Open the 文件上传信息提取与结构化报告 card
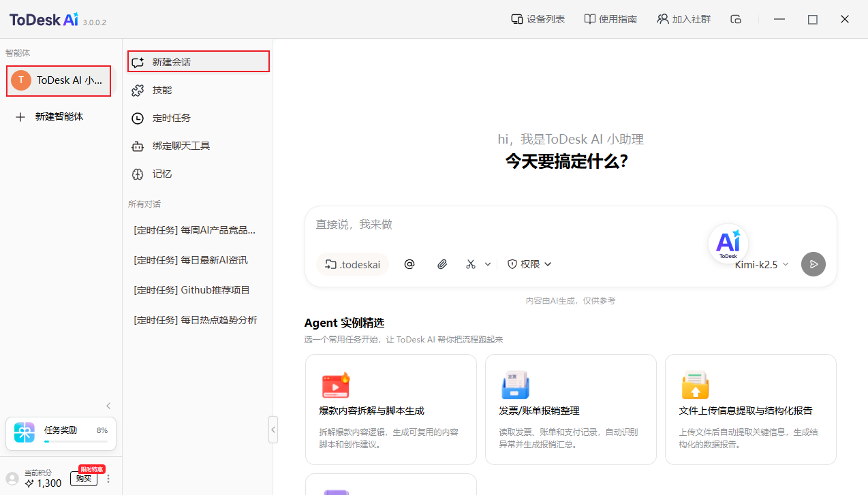 coord(751,409)
